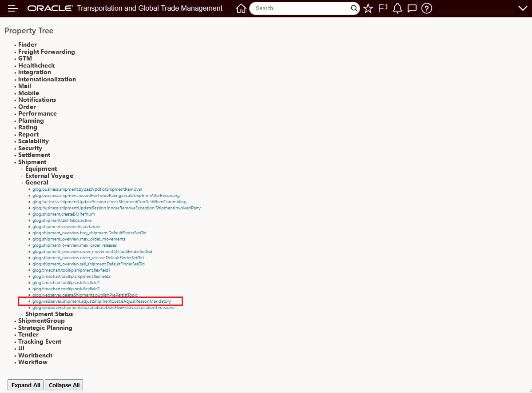Image resolution: width=532 pixels, height=393 pixels.
Task: Open max_order_movements property link
Action: pos(79,239)
